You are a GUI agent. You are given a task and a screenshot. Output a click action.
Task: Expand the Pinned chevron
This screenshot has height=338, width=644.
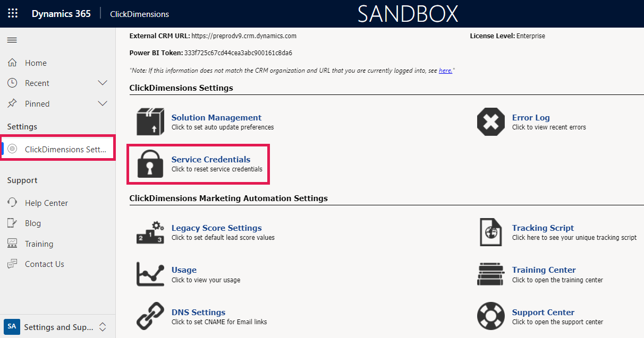click(103, 103)
